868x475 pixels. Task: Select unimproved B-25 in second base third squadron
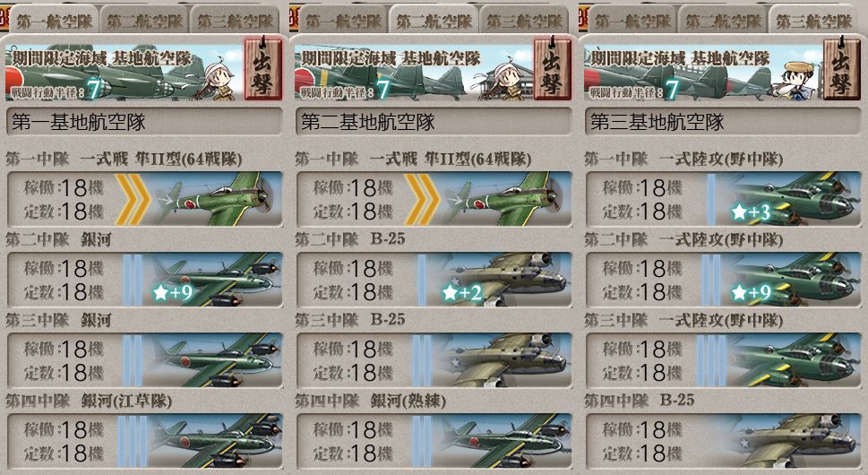[x=434, y=360]
